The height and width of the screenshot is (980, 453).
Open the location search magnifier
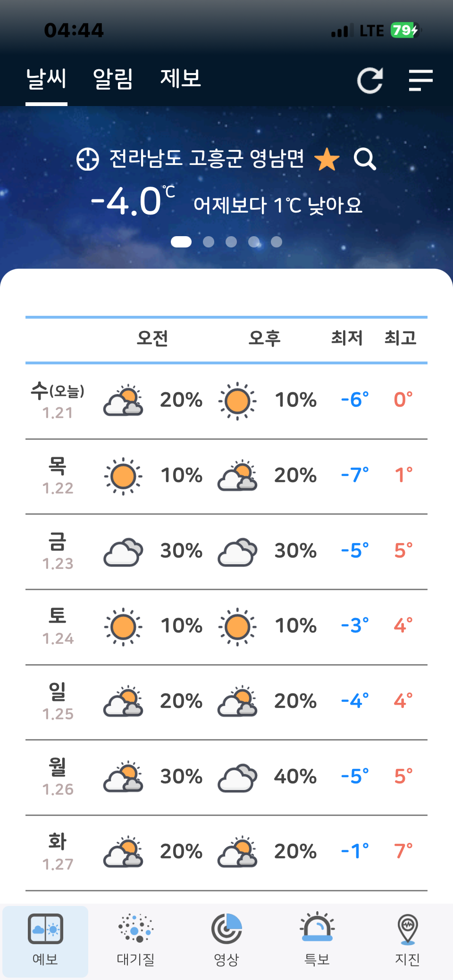[x=365, y=159]
